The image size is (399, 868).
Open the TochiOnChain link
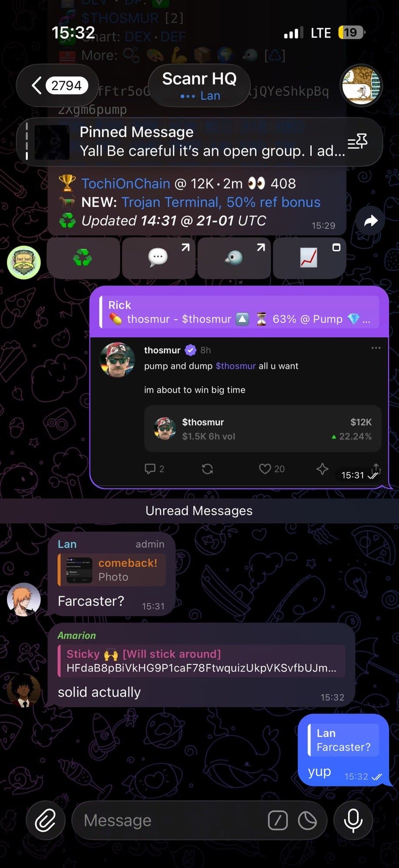[x=126, y=184]
